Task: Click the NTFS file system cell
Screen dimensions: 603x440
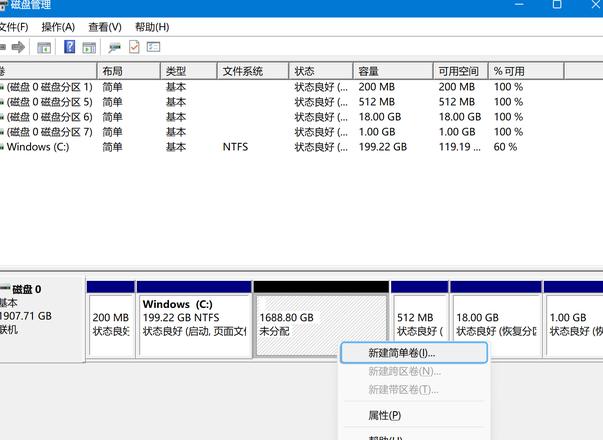Action: coord(235,147)
